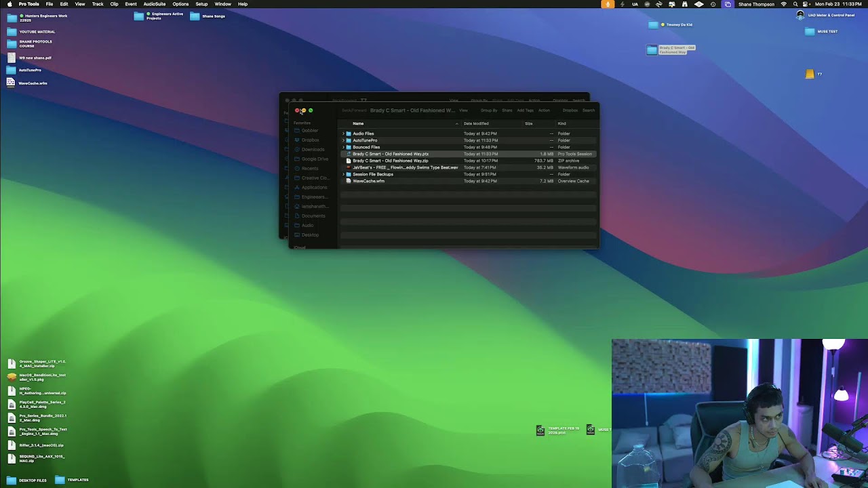
Task: Select DESKTOP FILES folder
Action: pyautogui.click(x=26, y=480)
